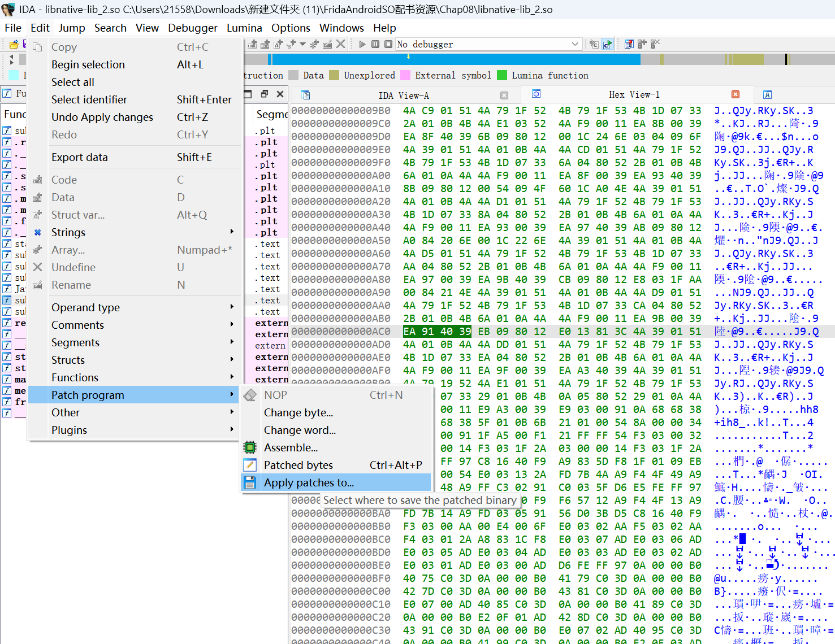Click the gray Data legend color swatch
The height and width of the screenshot is (644, 835).
click(293, 75)
